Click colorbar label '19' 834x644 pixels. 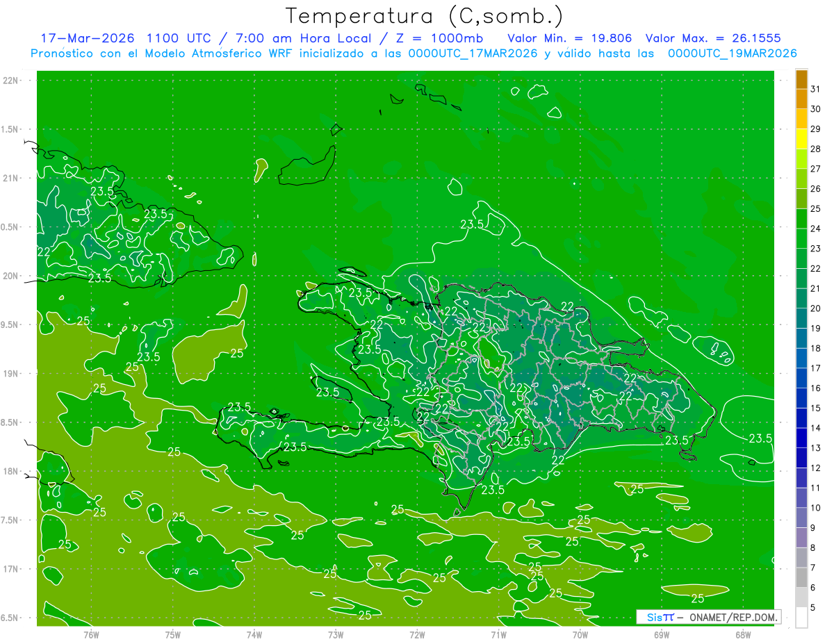point(816,329)
